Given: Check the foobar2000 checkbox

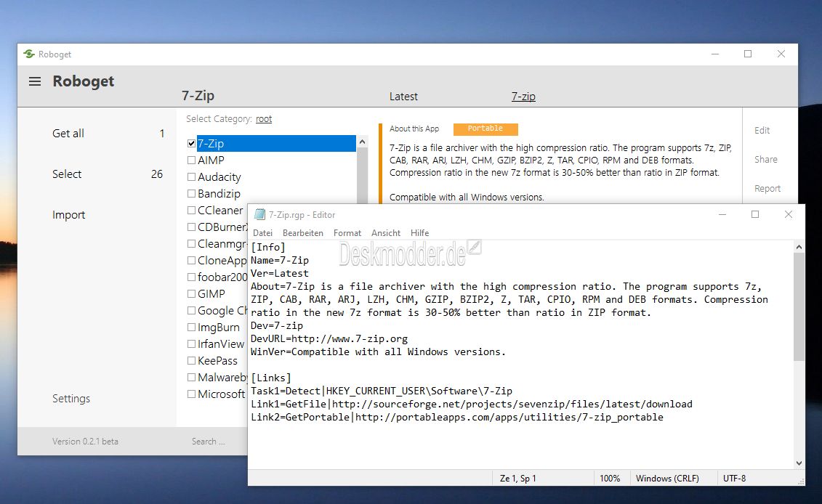Looking at the screenshot, I should point(191,277).
